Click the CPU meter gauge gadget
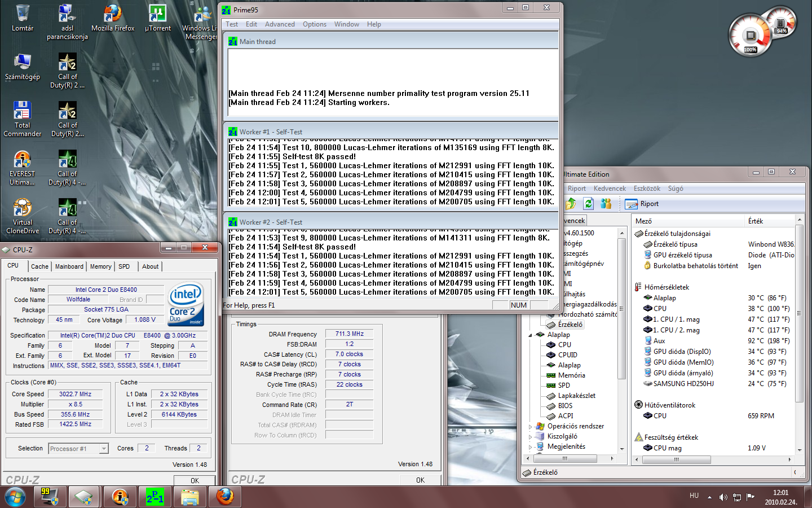The width and height of the screenshot is (812, 508). (x=751, y=36)
